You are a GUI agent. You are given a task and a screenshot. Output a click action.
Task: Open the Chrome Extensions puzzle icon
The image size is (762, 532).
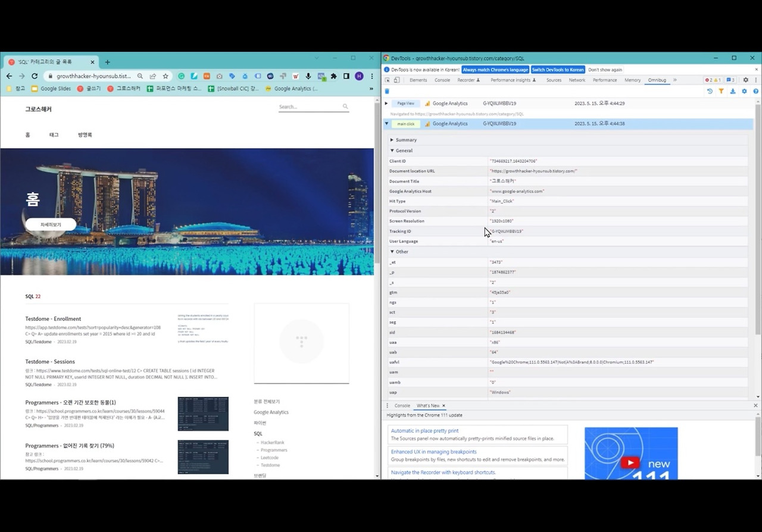point(334,76)
